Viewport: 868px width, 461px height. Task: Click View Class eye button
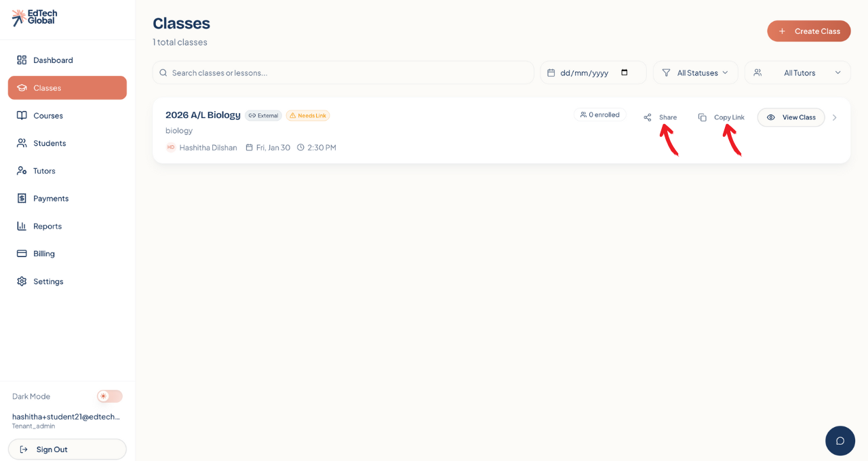click(791, 117)
